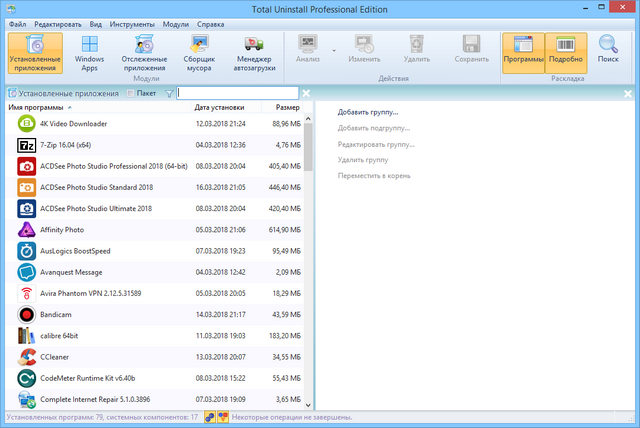The image size is (640, 428).
Task: Click the program search input field
Action: pyautogui.click(x=237, y=93)
